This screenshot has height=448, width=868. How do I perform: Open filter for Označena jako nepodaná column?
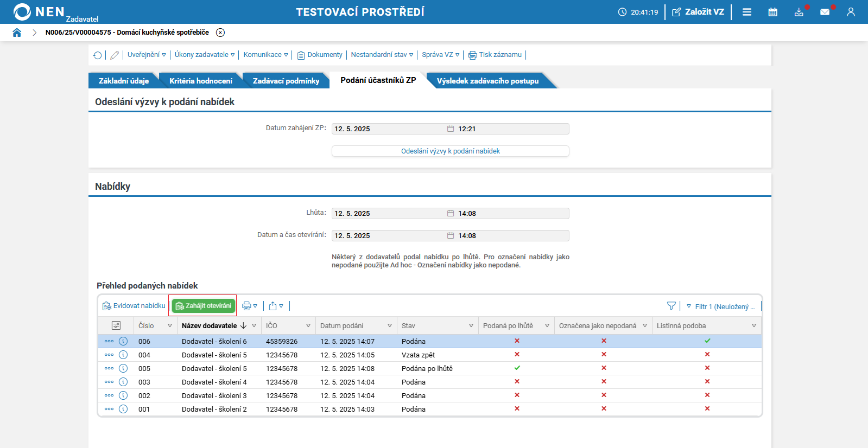(x=645, y=326)
